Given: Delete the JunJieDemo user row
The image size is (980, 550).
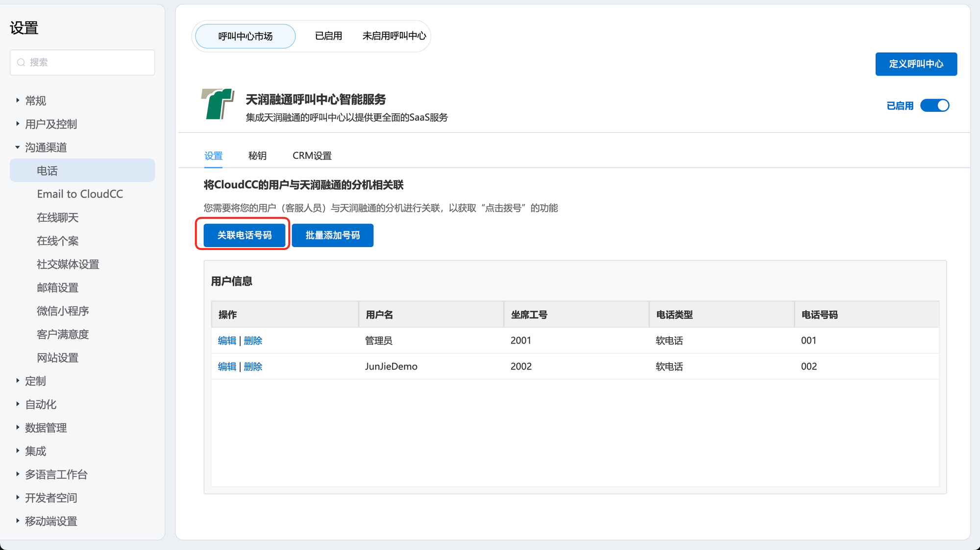Looking at the screenshot, I should [253, 367].
